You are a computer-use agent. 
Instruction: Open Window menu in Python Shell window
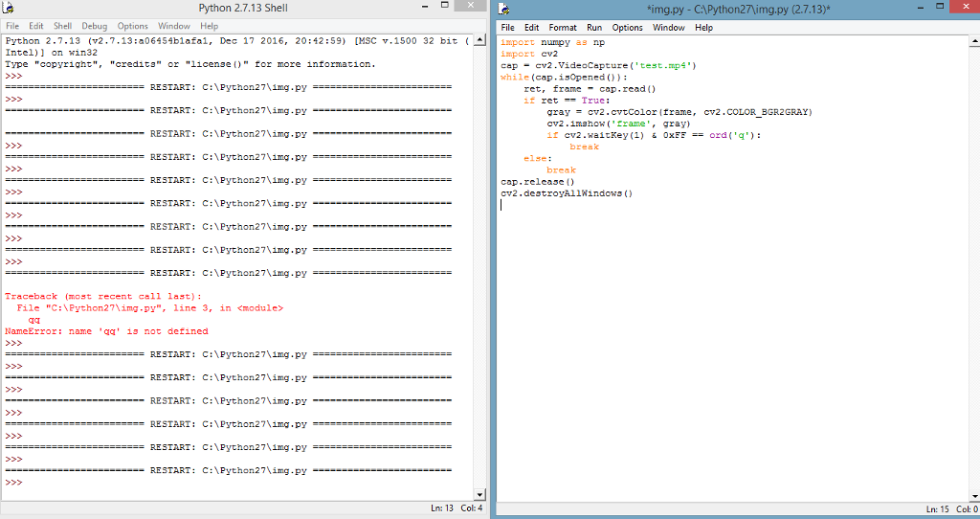(x=174, y=26)
